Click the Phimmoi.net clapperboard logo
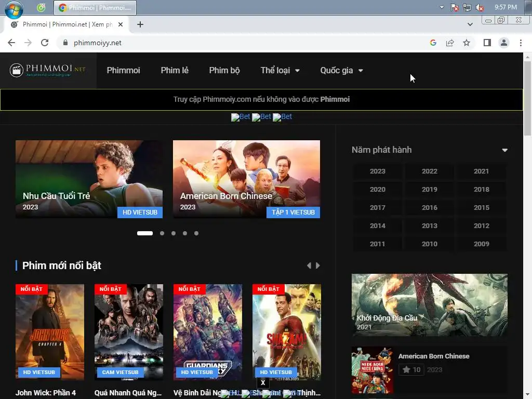 coord(47,70)
